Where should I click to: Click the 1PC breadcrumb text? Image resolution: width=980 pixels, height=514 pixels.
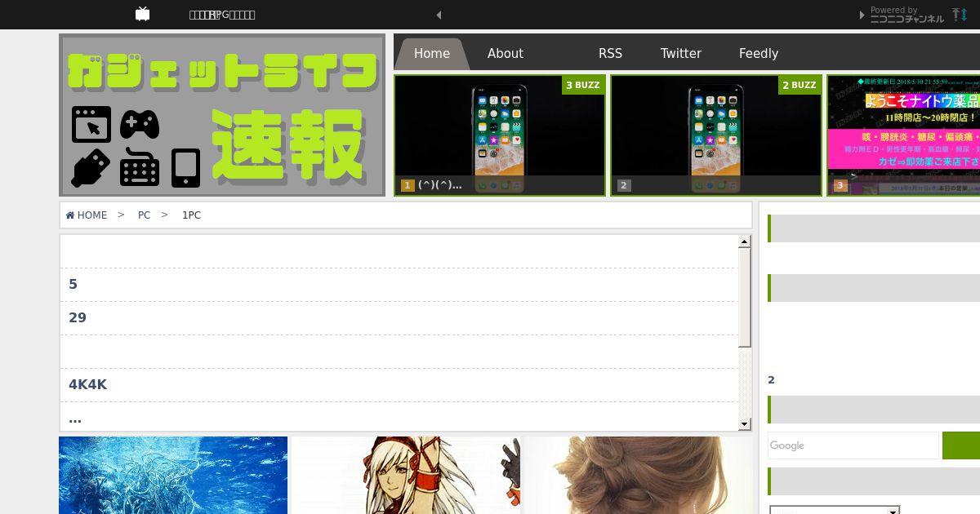click(191, 215)
